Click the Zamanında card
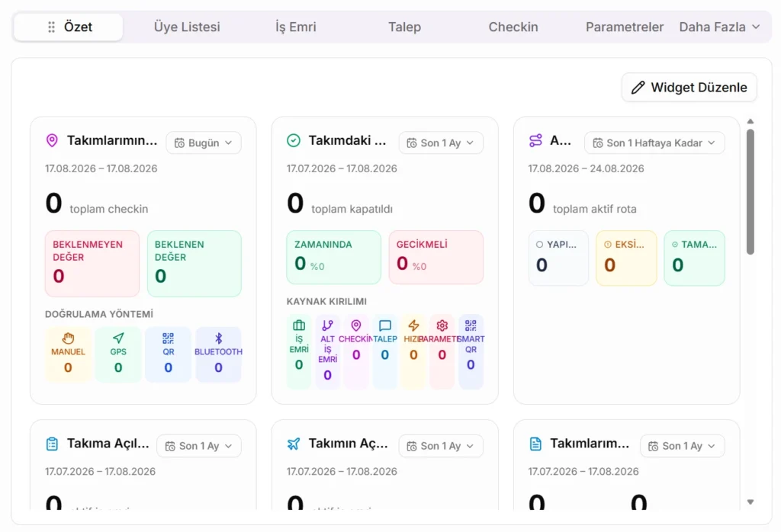The image size is (781, 532). (x=334, y=258)
